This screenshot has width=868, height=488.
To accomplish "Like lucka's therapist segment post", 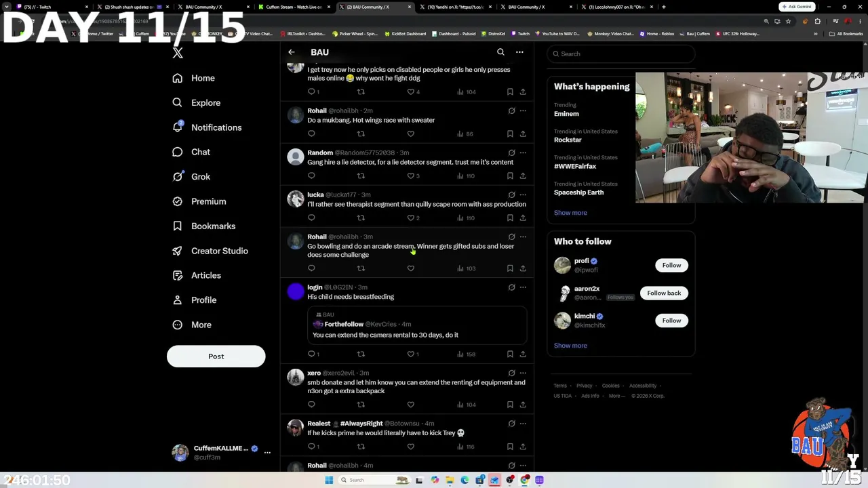I will [413, 218].
